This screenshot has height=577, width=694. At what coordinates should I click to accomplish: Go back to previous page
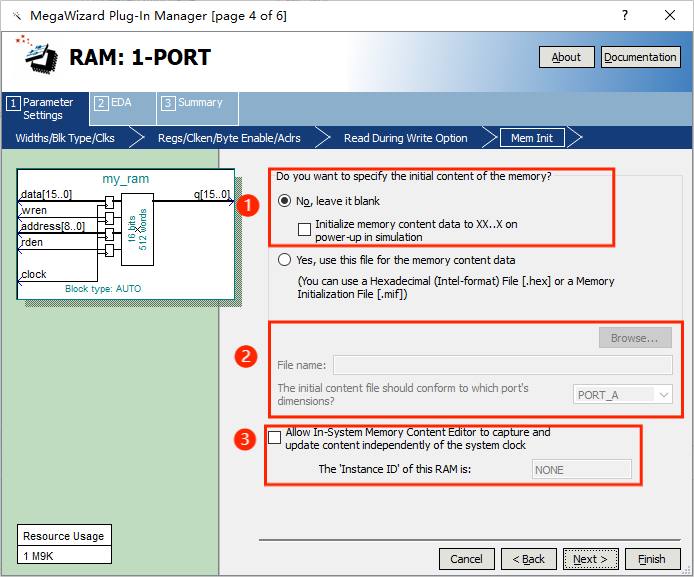pos(529,559)
